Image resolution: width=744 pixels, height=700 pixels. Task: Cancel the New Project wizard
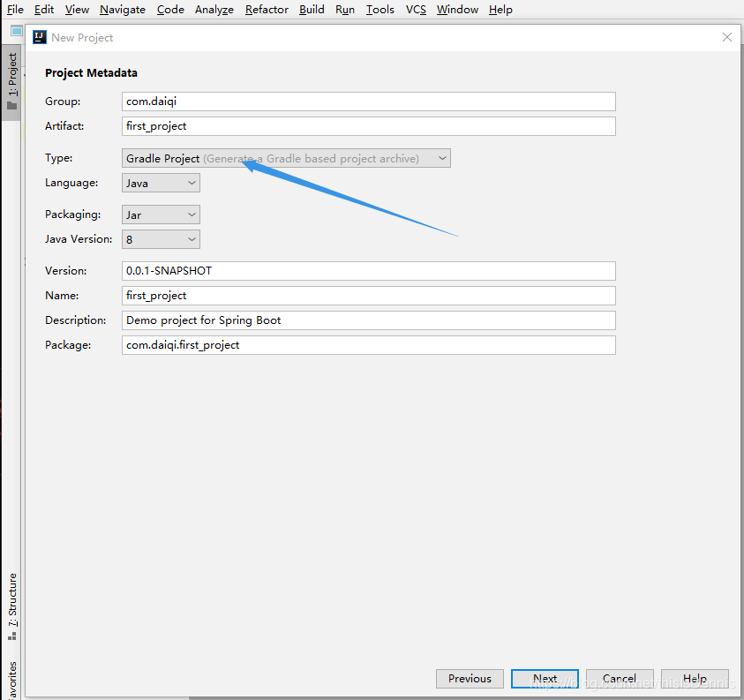click(620, 679)
